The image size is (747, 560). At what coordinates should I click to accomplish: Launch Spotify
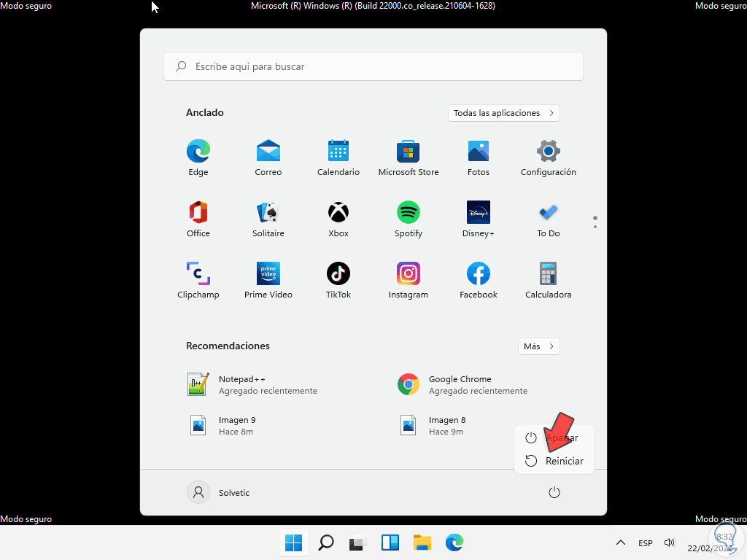click(x=409, y=219)
